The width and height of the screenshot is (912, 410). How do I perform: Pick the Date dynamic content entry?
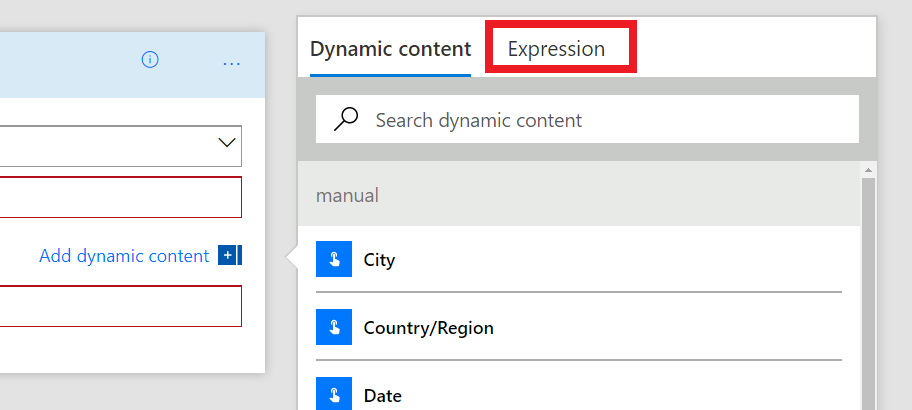(x=382, y=395)
